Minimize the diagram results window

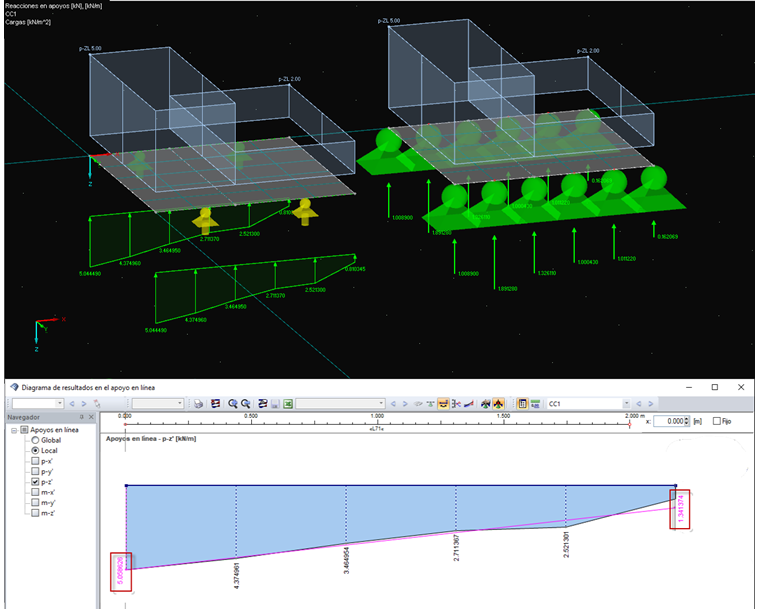pos(689,387)
